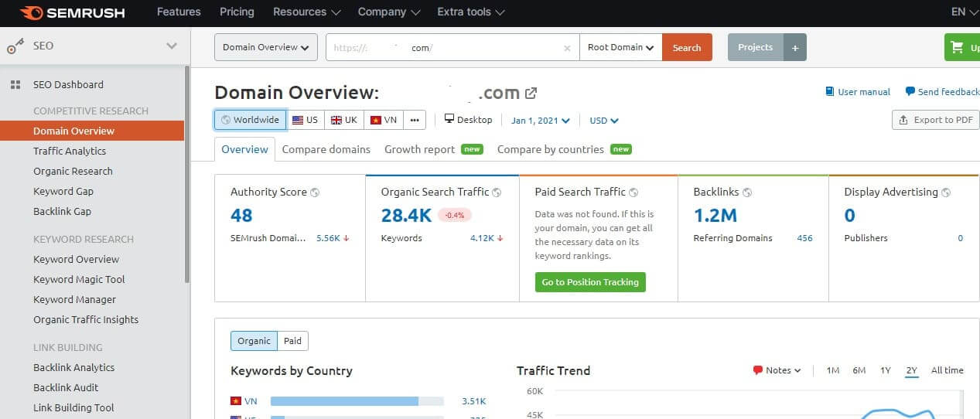Viewport: 980px width, 419px height.
Task: Expand the Resources menu
Action: pyautogui.click(x=306, y=12)
